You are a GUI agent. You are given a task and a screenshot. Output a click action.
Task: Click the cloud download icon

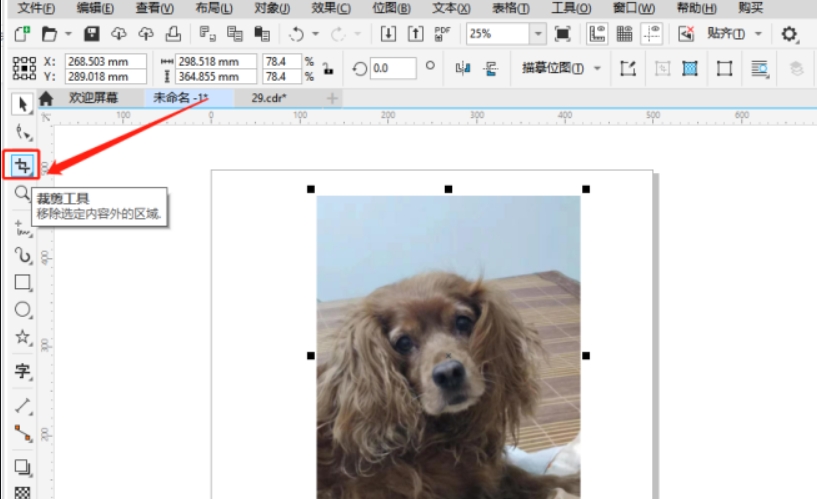(x=119, y=34)
